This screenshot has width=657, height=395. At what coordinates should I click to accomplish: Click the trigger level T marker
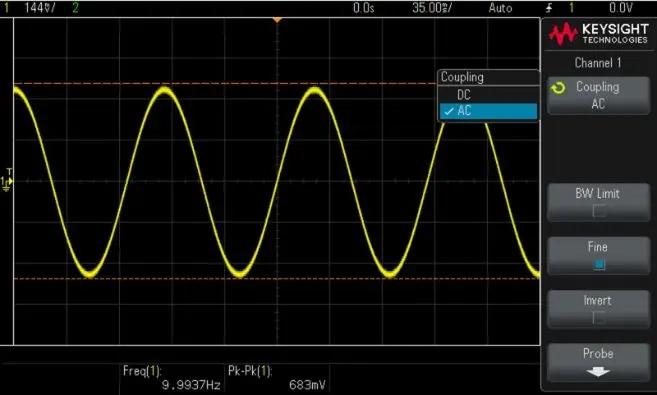pos(10,172)
